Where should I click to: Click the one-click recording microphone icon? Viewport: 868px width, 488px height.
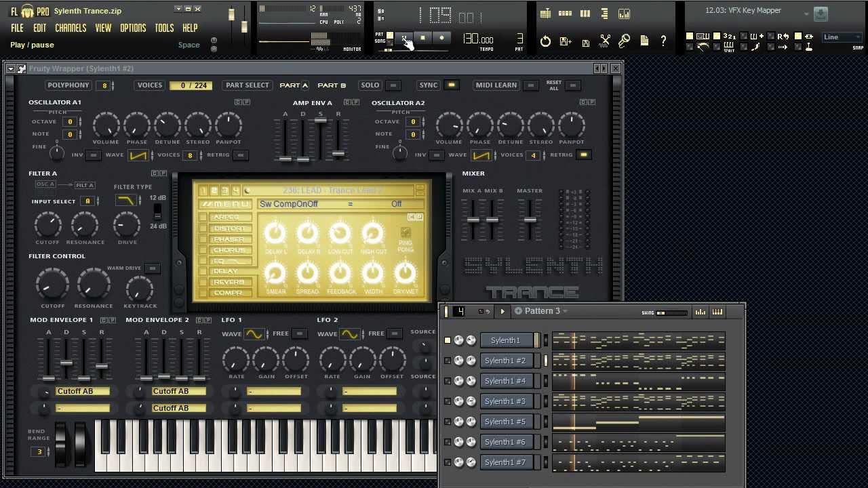click(x=624, y=41)
